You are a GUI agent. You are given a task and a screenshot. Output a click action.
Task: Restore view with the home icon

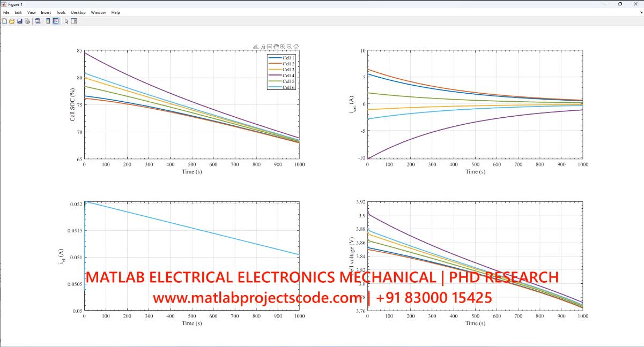[296, 47]
